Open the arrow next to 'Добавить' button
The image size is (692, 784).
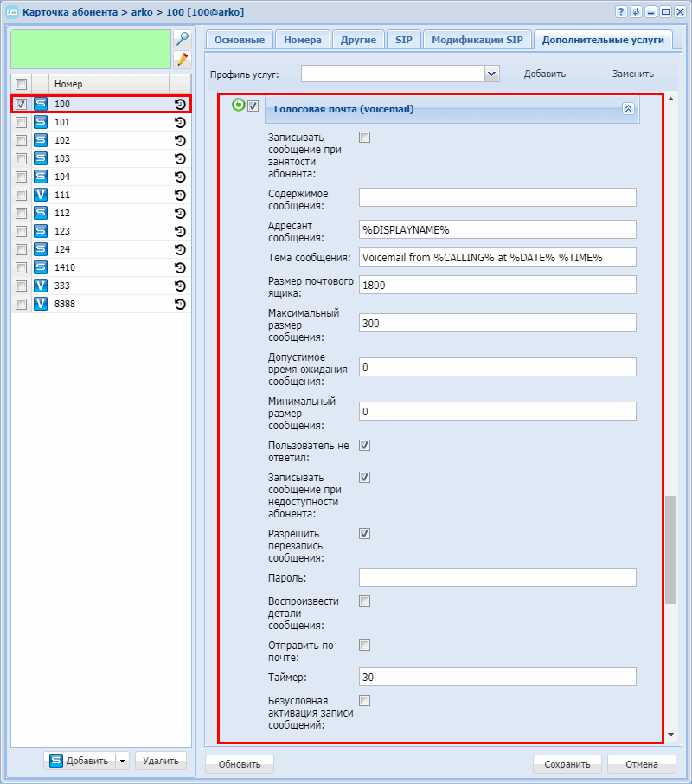pyautogui.click(x=122, y=761)
